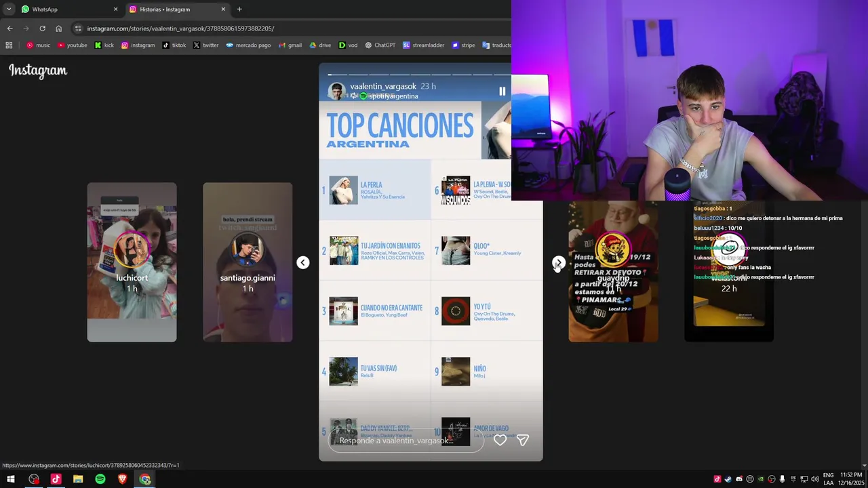
Task: Click the reply to vaalentin_vargasok field
Action: click(406, 441)
